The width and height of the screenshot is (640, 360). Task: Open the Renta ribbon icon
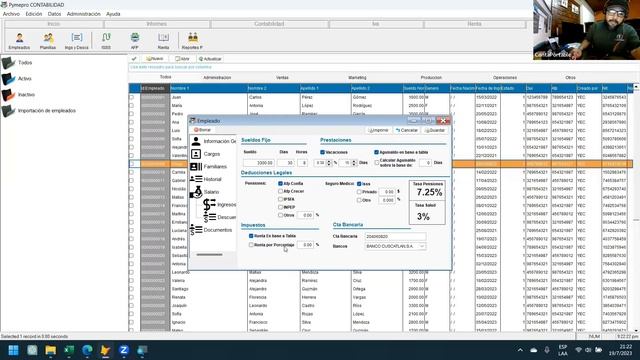point(163,41)
